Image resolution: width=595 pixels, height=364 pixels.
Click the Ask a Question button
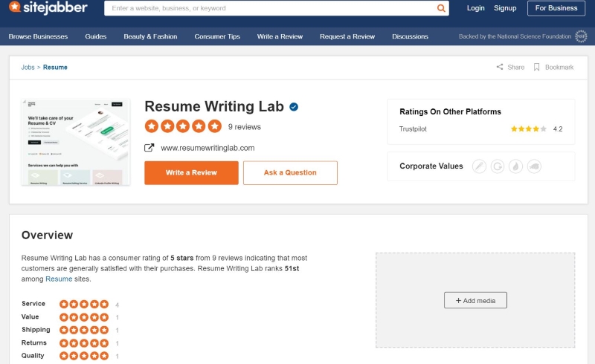pyautogui.click(x=290, y=172)
